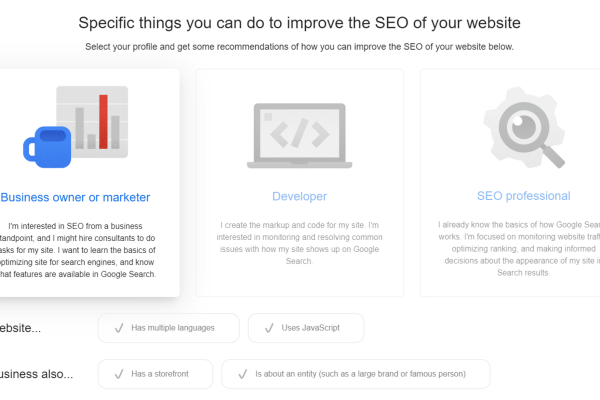600x400 pixels.
Task: Click the main SEO improvement page heading
Action: click(300, 23)
